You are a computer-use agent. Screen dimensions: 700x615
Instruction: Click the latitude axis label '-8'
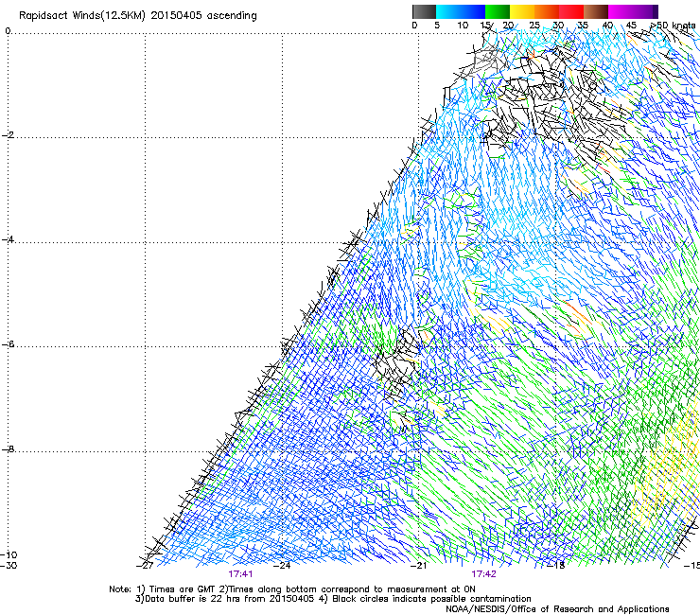coord(9,449)
